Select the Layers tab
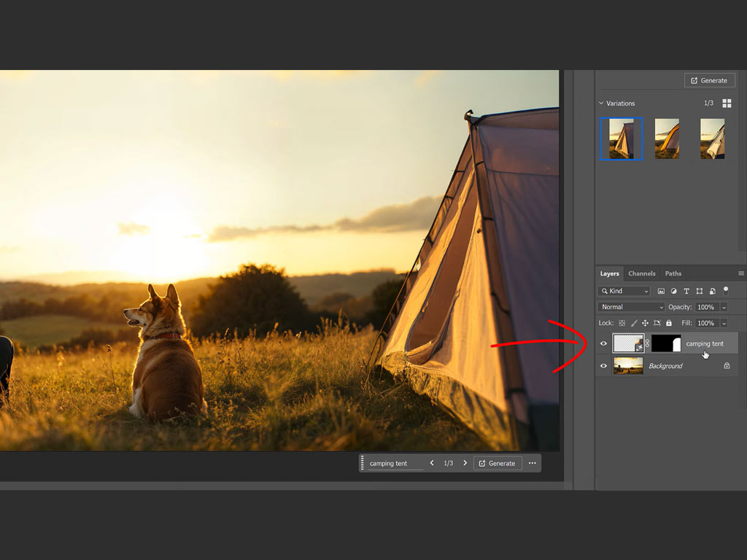Viewport: 747px width, 560px height. pos(609,273)
